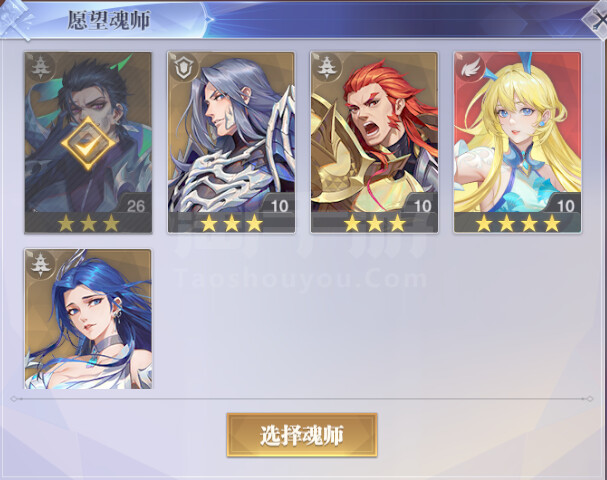Click the shield class icon on silver-haired card
The image size is (607, 480).
pos(183,67)
